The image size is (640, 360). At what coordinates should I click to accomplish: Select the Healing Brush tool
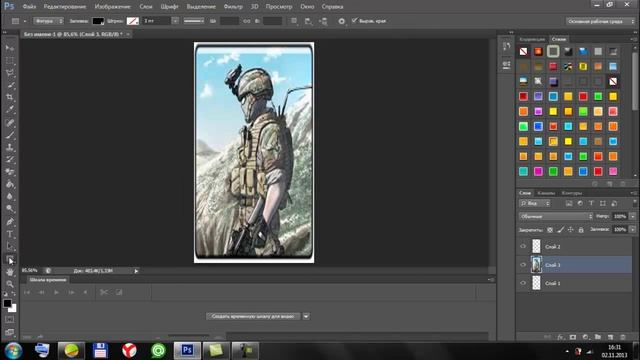click(x=10, y=123)
